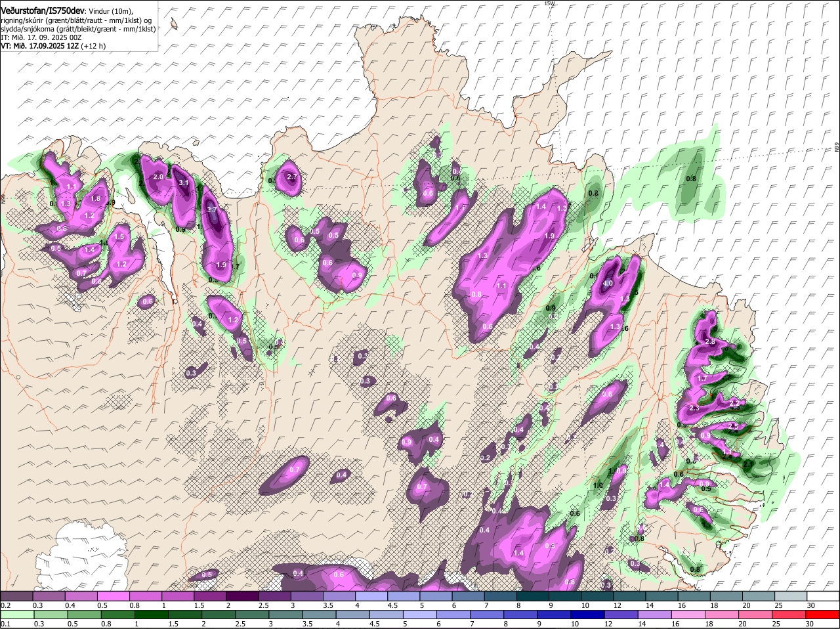
Task: Click the white swatch labelled 30 in upper legend
Action: coord(822,596)
